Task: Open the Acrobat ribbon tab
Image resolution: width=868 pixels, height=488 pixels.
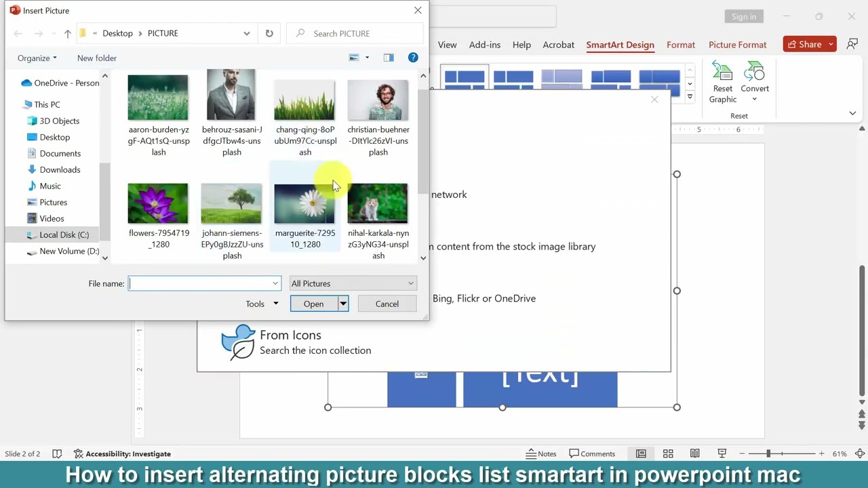Action: pyautogui.click(x=559, y=45)
